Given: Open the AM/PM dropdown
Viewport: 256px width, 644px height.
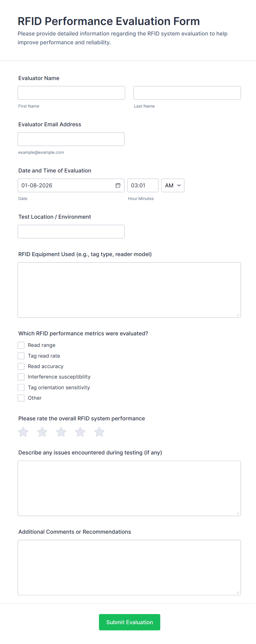Looking at the screenshot, I should [x=172, y=185].
